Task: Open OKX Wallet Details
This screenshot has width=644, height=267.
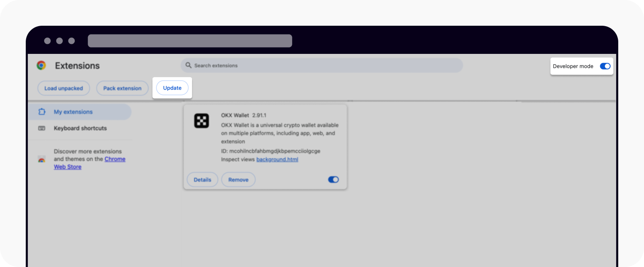Action: point(202,180)
